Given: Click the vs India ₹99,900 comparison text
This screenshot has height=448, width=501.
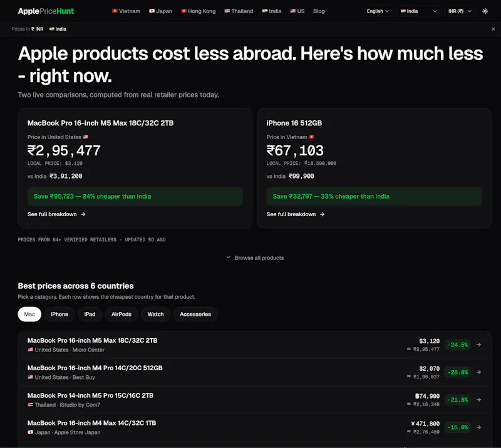Looking at the screenshot, I should click(291, 176).
